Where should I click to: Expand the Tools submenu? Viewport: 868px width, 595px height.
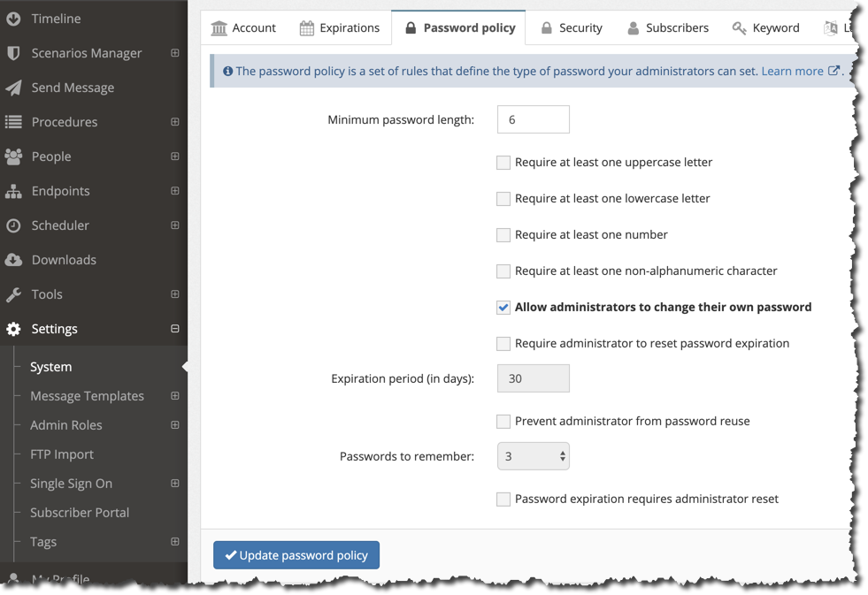pos(175,294)
